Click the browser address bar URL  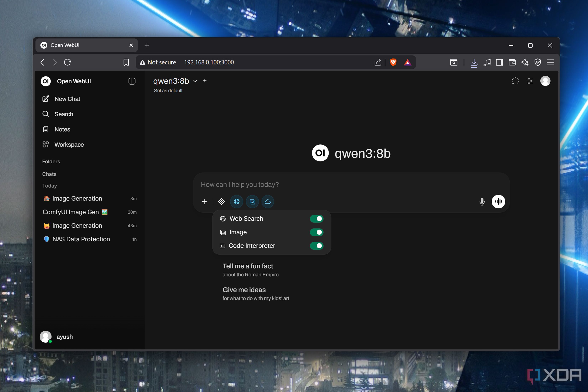click(209, 62)
